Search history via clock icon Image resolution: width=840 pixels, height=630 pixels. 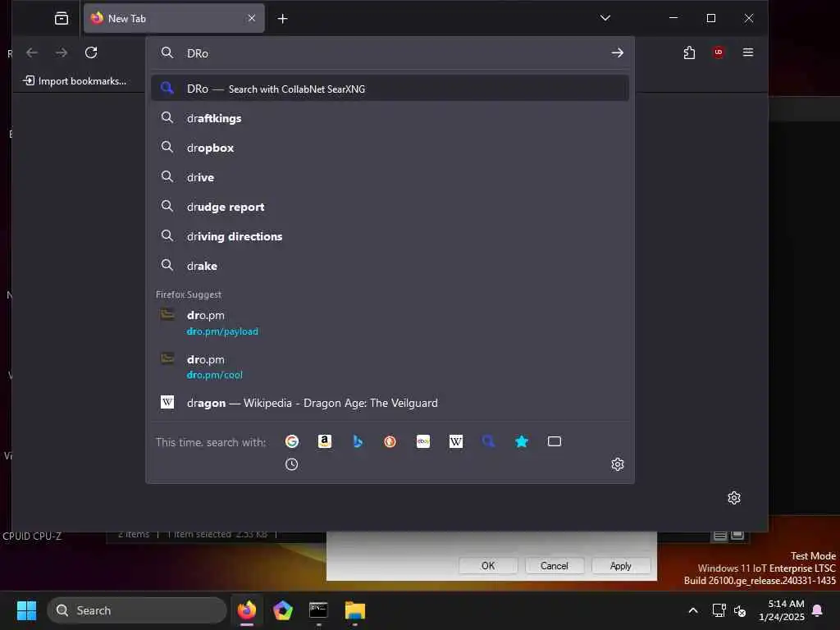tap(291, 464)
